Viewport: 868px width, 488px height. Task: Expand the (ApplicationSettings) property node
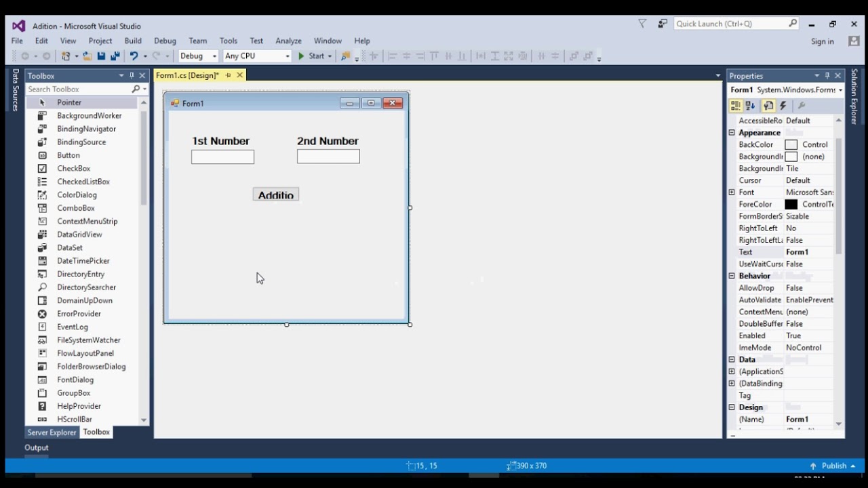(732, 371)
